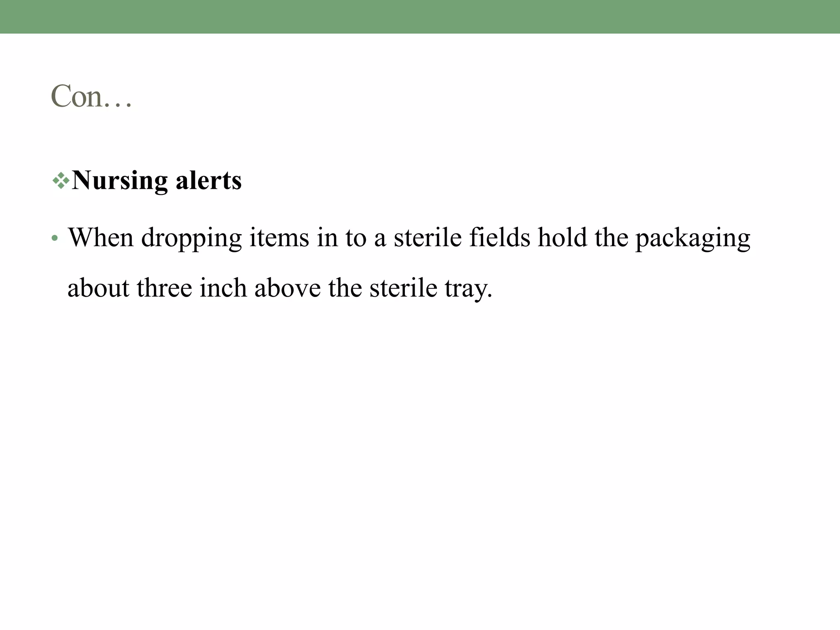The height and width of the screenshot is (630, 840).
Task: Click the word 'hold' in first line
Action: click(562, 237)
